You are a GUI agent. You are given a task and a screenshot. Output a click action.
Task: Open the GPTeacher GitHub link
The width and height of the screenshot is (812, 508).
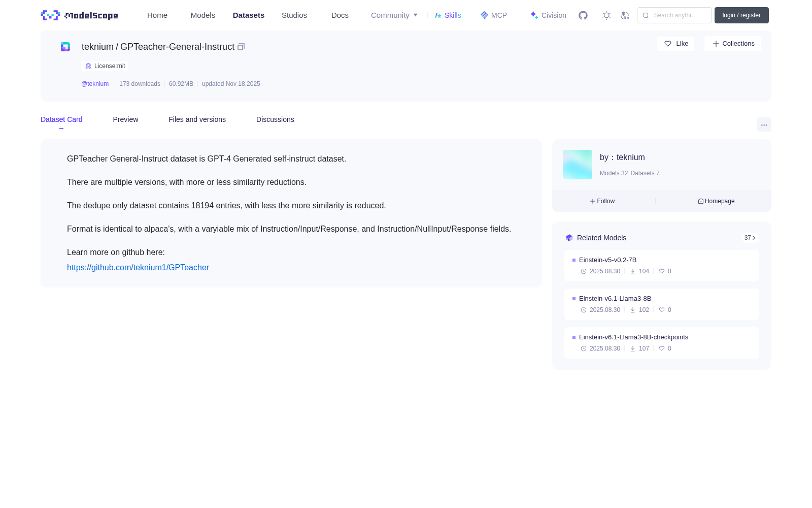click(138, 268)
